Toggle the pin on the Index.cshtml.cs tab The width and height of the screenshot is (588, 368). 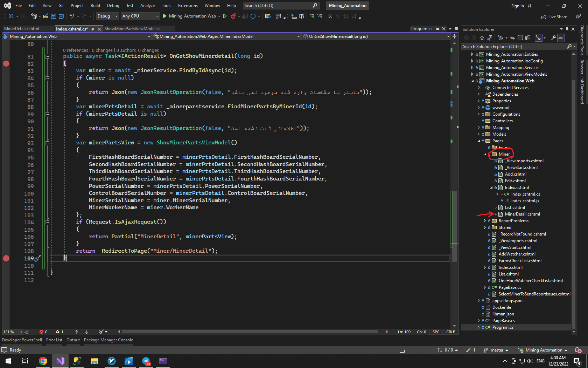click(x=93, y=29)
